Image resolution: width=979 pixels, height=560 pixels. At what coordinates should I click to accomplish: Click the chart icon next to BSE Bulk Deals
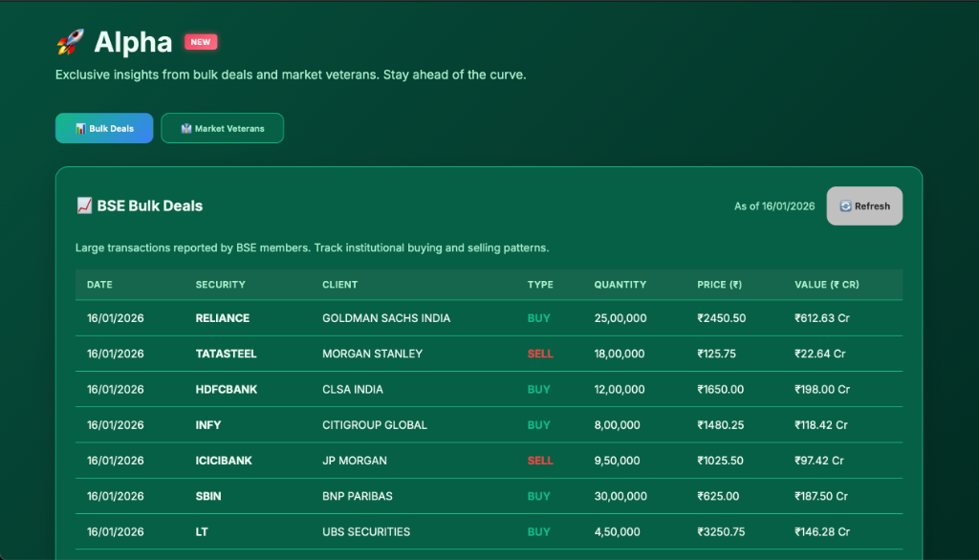84,205
